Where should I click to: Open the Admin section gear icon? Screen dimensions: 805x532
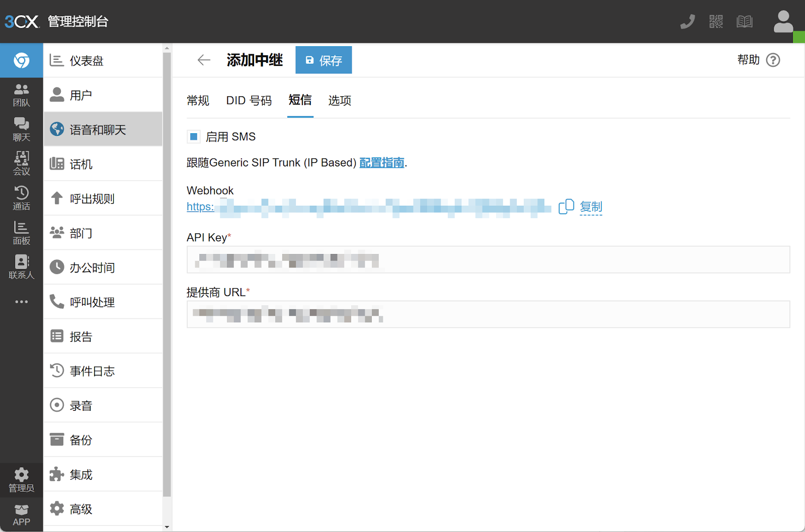[21, 480]
